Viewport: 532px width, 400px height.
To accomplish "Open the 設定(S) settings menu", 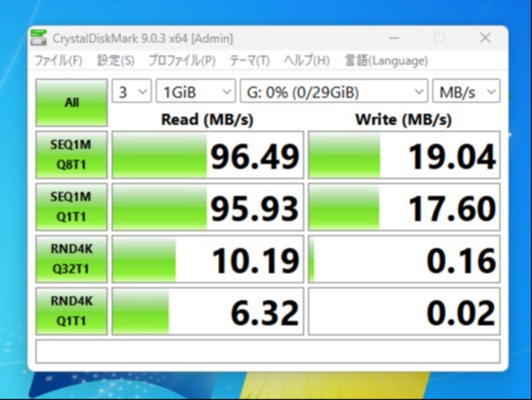I will [x=115, y=61].
